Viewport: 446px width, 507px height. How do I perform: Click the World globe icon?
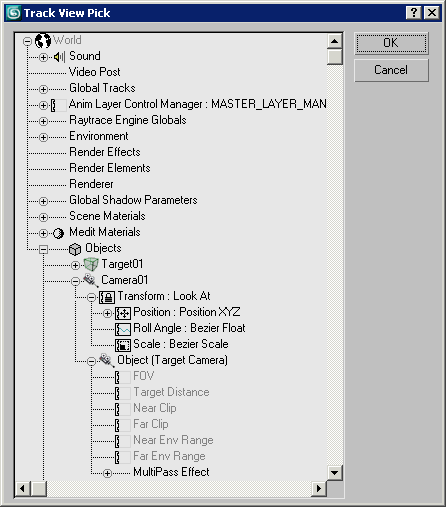43,41
